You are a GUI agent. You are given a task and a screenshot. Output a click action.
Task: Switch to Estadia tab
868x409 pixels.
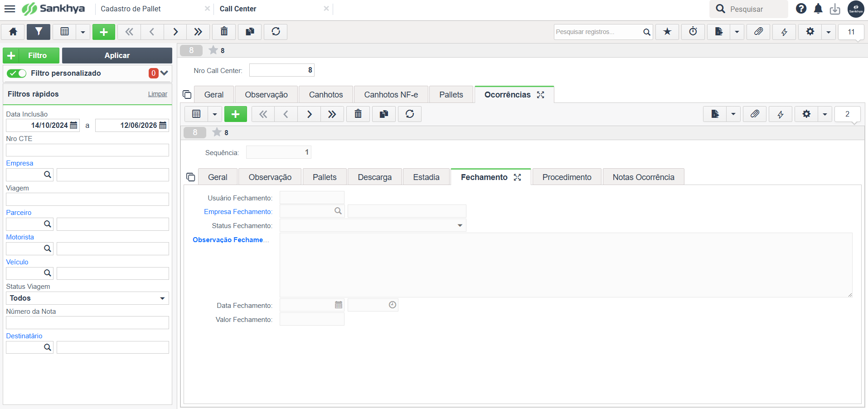(x=427, y=177)
